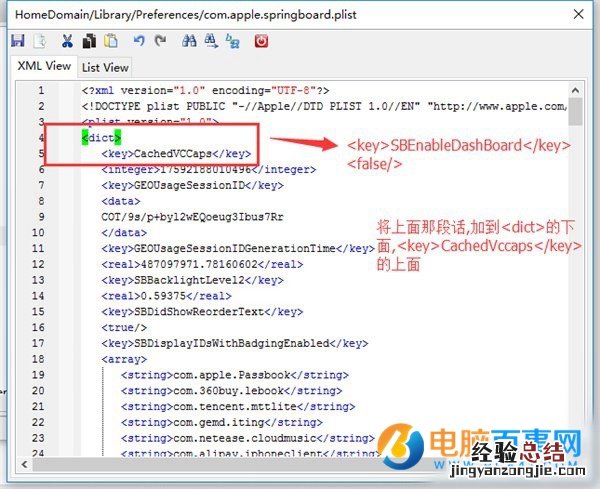The width and height of the screenshot is (600, 489).
Task: Click the SBDidShowReorderText key line
Action: [202, 312]
